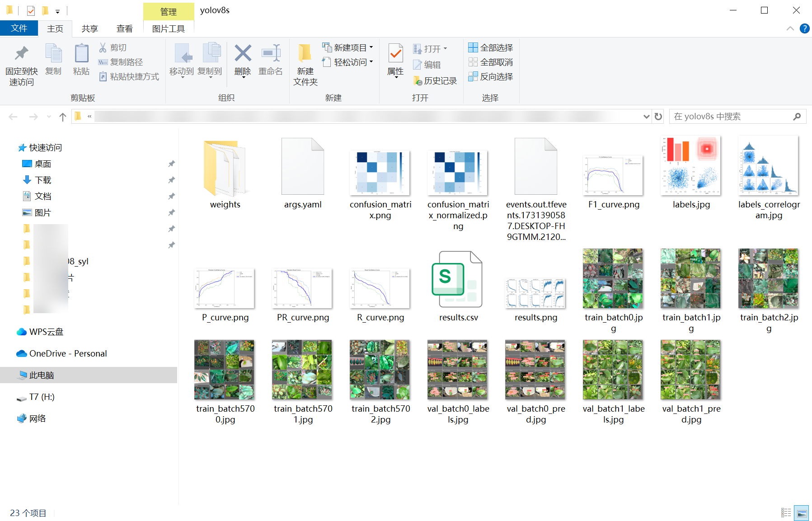This screenshot has width=812, height=521.
Task: Click the Cut (剪切) scissors icon
Action: [x=103, y=47]
